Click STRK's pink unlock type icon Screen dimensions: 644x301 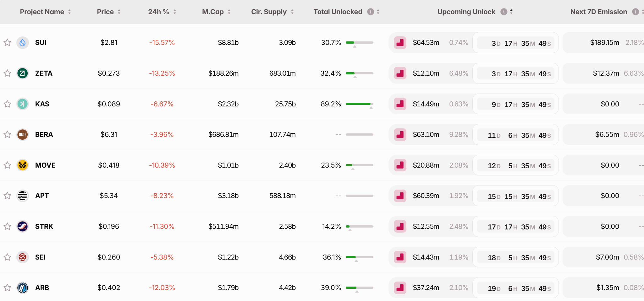pyautogui.click(x=400, y=226)
